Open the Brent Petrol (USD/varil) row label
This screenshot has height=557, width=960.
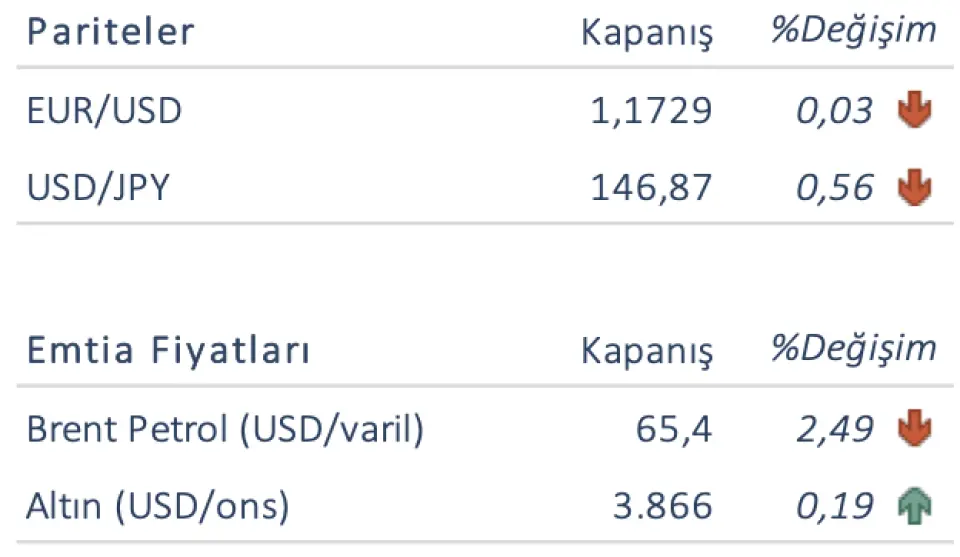pos(226,430)
